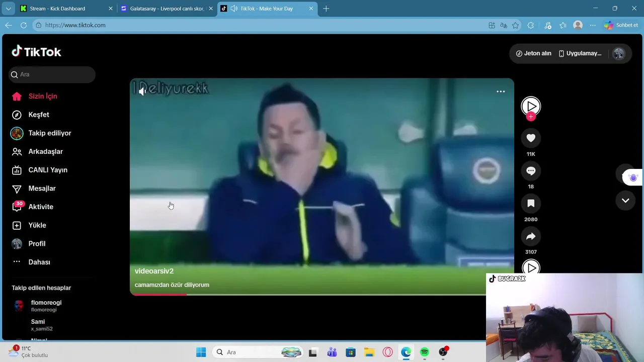Open the apps-plus icon in the address bar
Image resolution: width=644 pixels, height=362 pixels.
point(492,25)
